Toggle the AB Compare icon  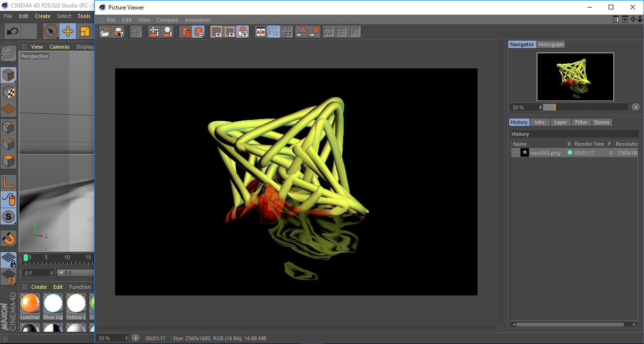pyautogui.click(x=261, y=32)
